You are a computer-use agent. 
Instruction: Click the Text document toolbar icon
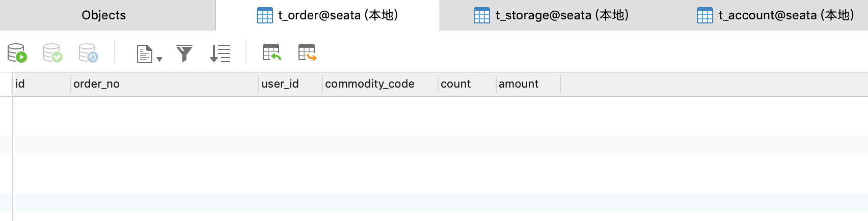[145, 53]
